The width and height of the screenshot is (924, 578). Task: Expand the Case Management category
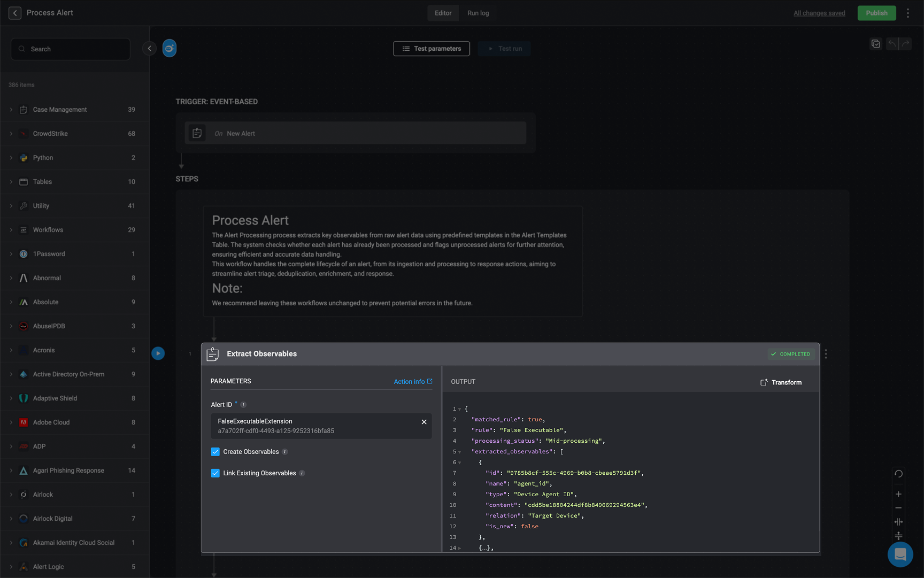pos(11,110)
